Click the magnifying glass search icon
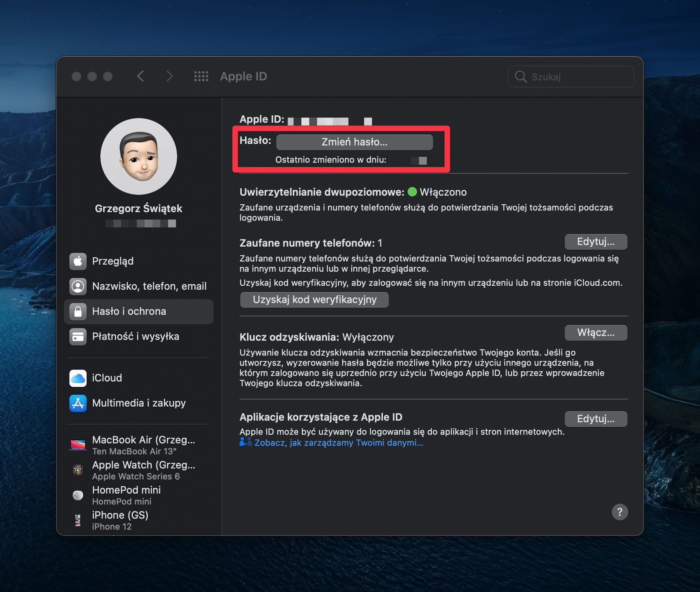 coord(521,76)
